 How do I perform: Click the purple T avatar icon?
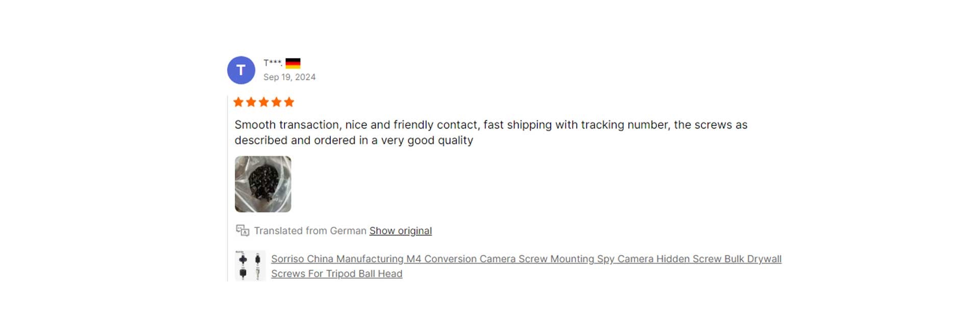click(241, 70)
